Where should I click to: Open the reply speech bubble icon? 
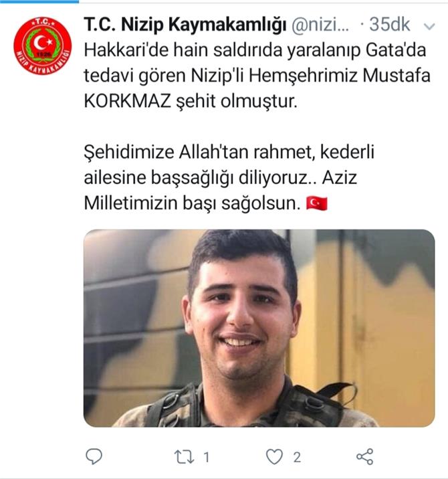click(94, 457)
